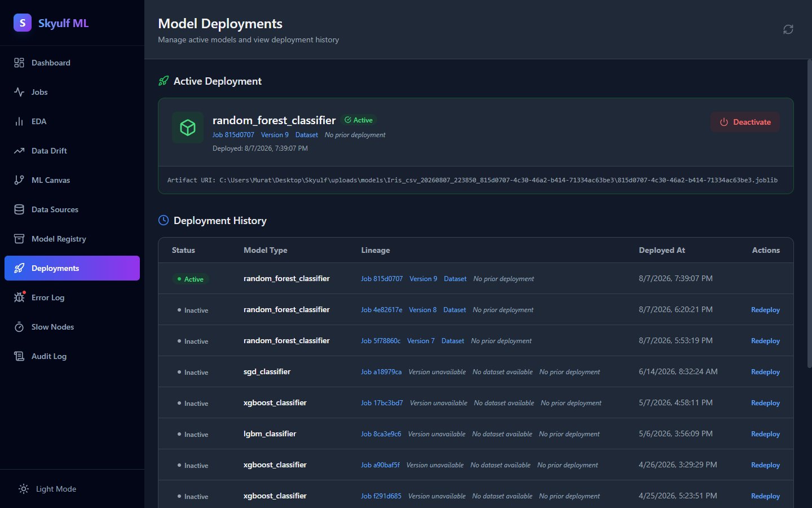Open Data Sources from sidebar
812x508 pixels.
pyautogui.click(x=72, y=209)
